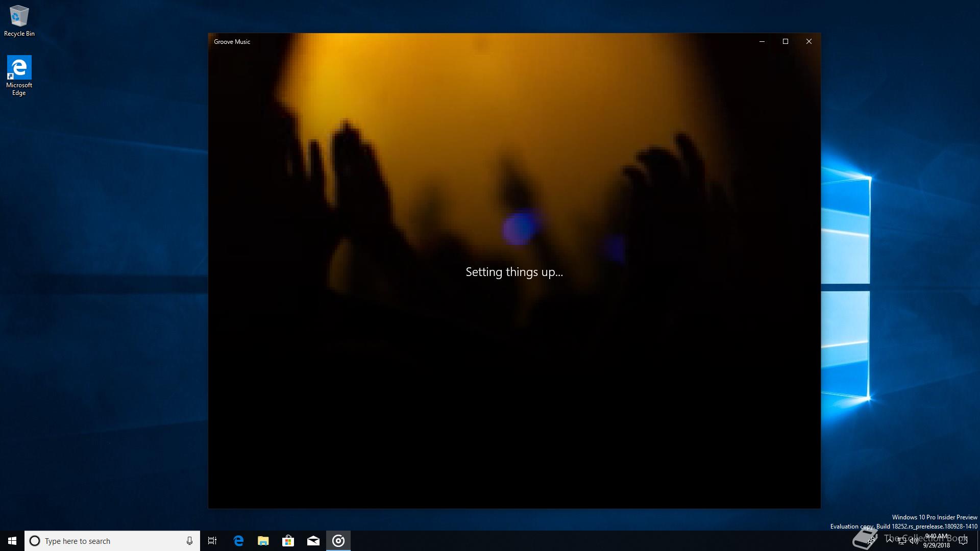Activate the search microphone icon
Image resolution: width=980 pixels, height=551 pixels.
coord(189,541)
